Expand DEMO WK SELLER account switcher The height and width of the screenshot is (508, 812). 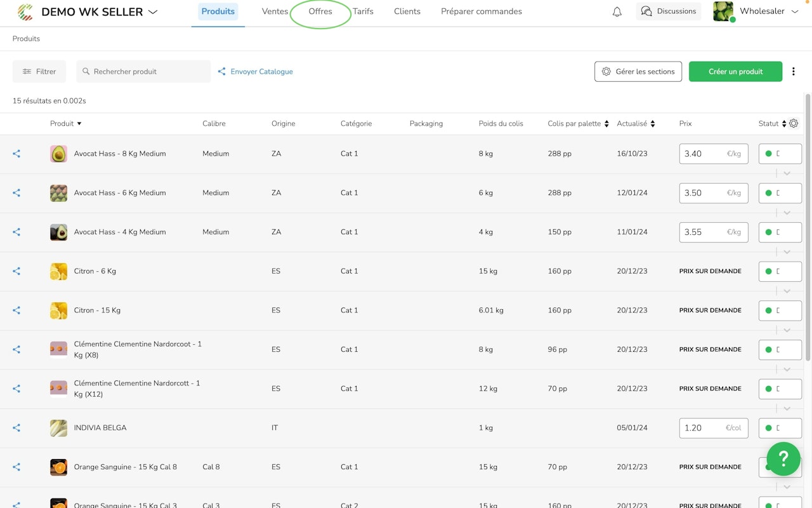(152, 12)
